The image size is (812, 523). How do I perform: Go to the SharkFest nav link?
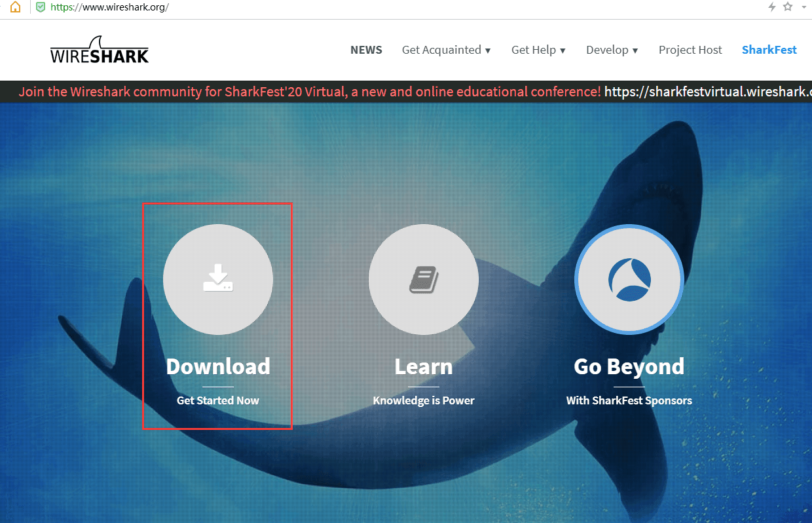click(769, 50)
